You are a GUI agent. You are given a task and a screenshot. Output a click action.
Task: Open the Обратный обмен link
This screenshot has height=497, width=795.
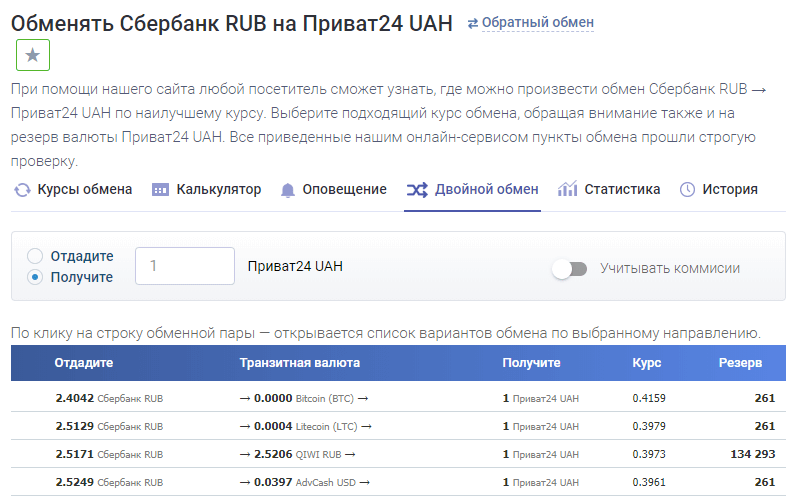point(537,23)
